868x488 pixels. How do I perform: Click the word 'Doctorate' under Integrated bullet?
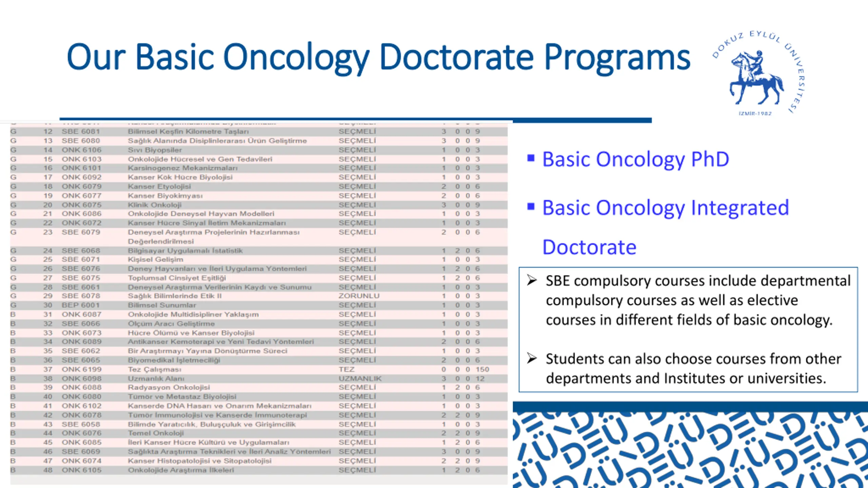click(589, 247)
